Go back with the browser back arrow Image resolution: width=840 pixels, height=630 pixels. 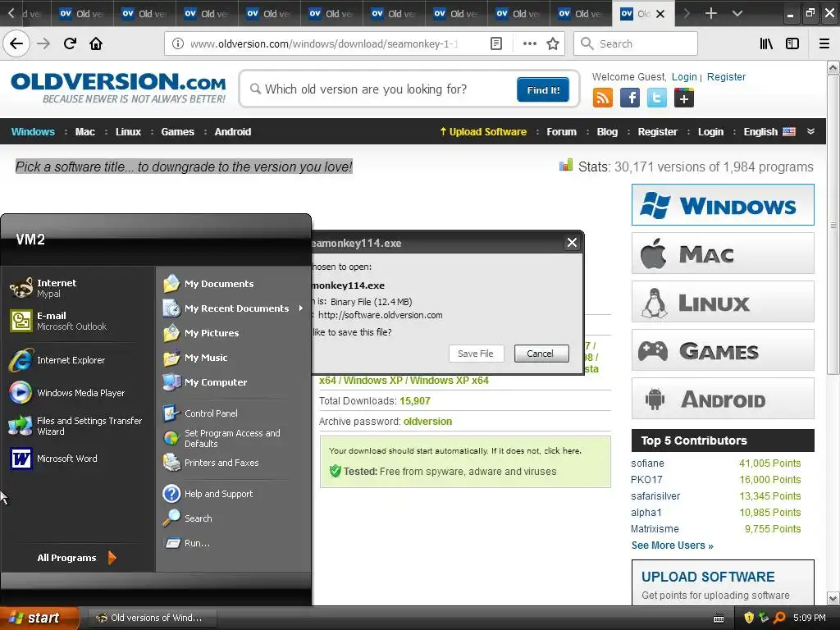[x=16, y=43]
